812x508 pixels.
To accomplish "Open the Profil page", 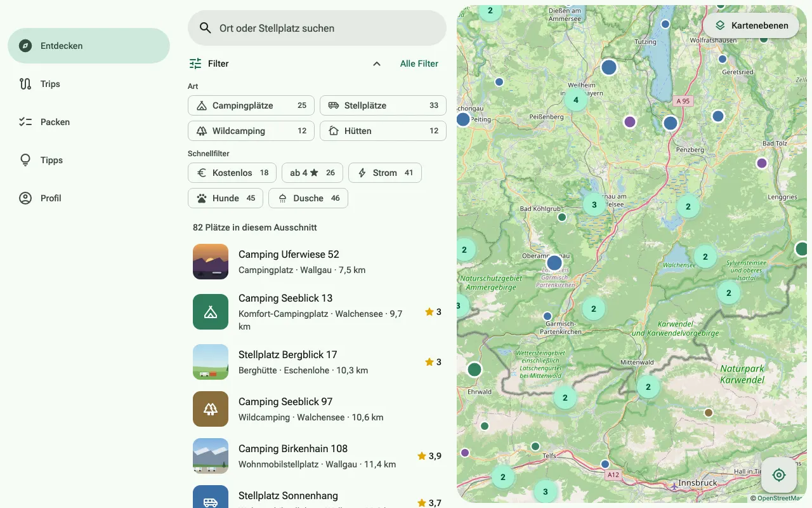I will coord(89,198).
